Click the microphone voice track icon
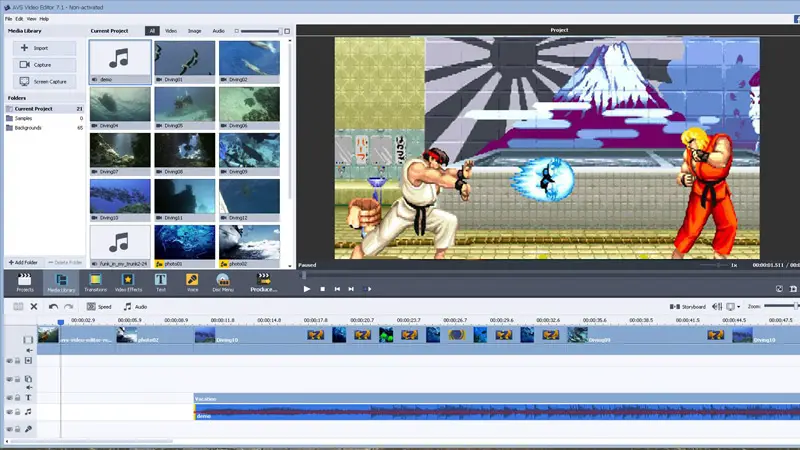 tap(28, 429)
